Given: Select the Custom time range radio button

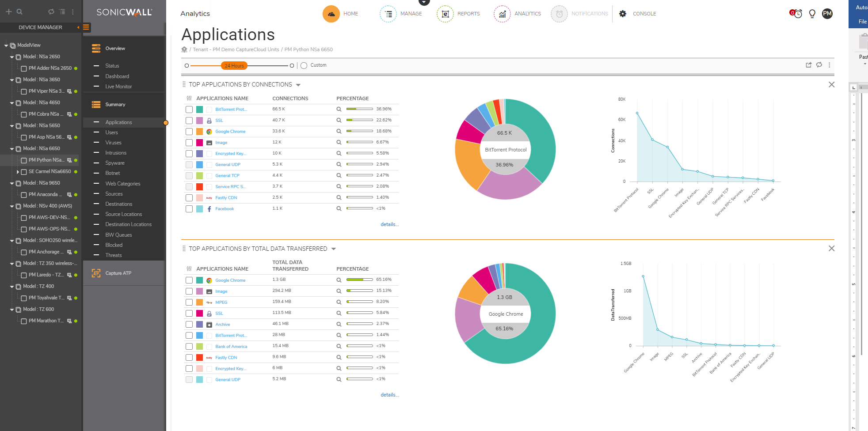Looking at the screenshot, I should (x=304, y=65).
